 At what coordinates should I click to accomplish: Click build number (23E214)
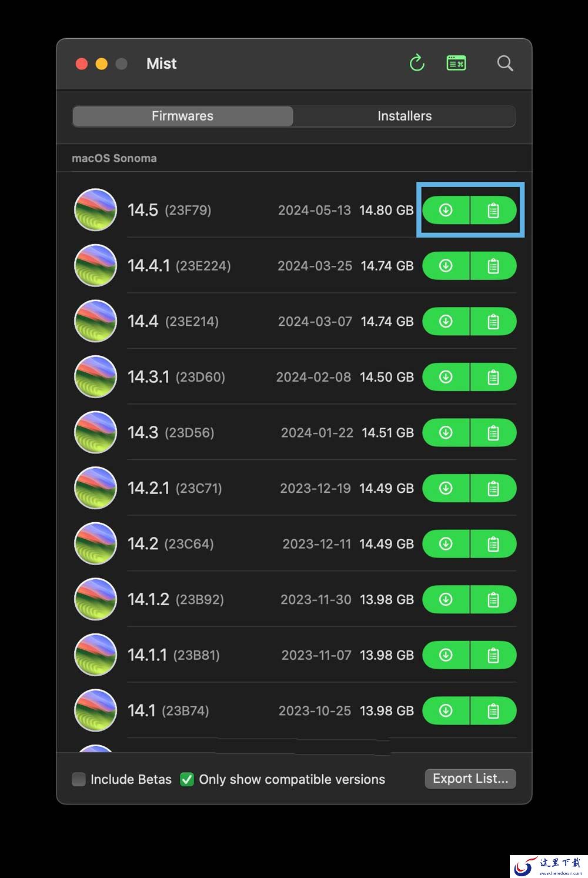(x=192, y=322)
